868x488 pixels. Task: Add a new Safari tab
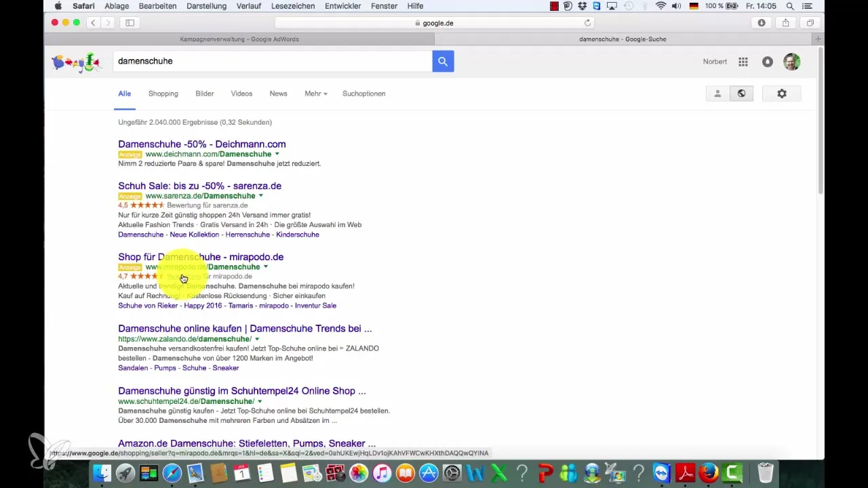[x=818, y=39]
